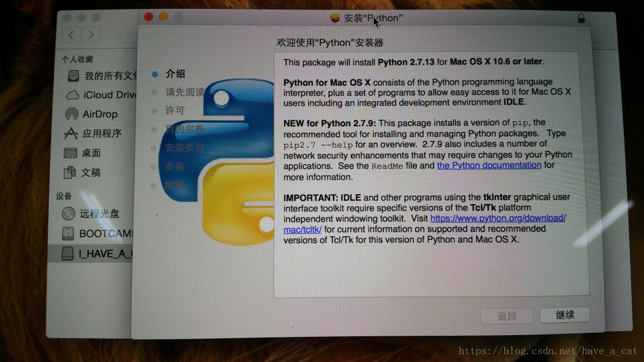Click the package icon beside the 安装"Python" title
The width and height of the screenshot is (644, 362).
tap(335, 18)
